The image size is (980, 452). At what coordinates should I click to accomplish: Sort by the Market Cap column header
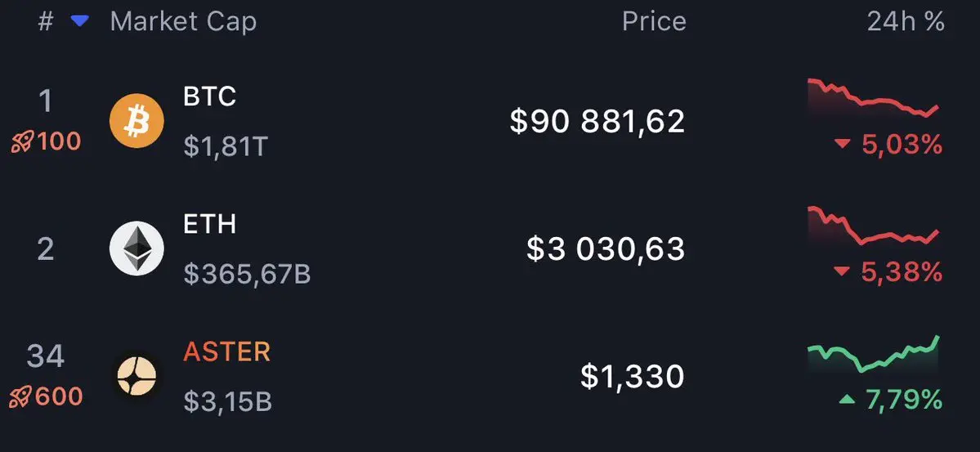[183, 22]
